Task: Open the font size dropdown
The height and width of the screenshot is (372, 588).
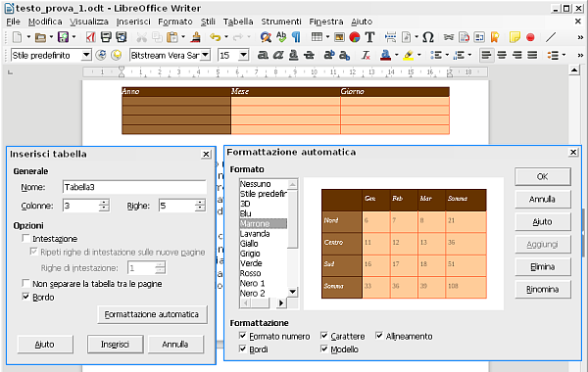Action: (243, 56)
